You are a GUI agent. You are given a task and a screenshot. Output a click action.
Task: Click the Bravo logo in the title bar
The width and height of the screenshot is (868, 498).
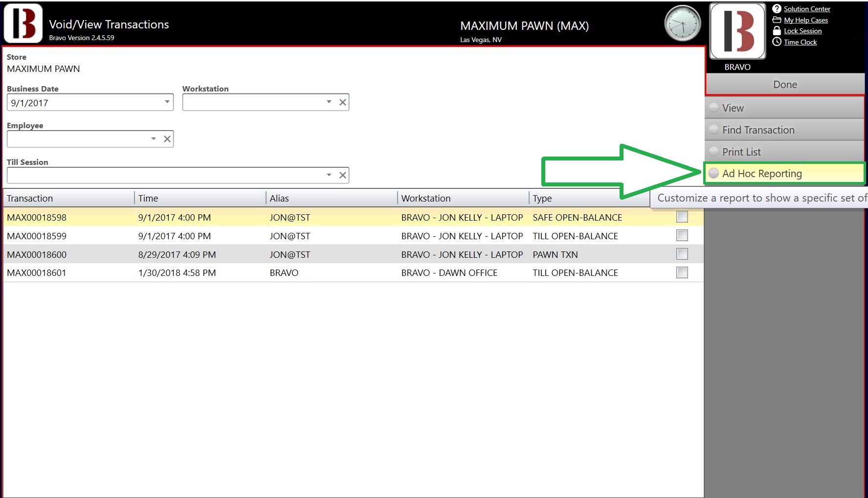coord(23,23)
